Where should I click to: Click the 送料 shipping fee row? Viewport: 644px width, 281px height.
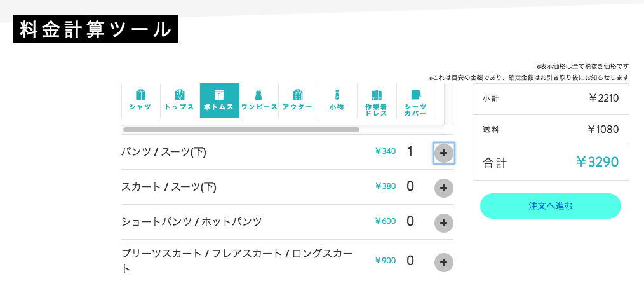(551, 130)
